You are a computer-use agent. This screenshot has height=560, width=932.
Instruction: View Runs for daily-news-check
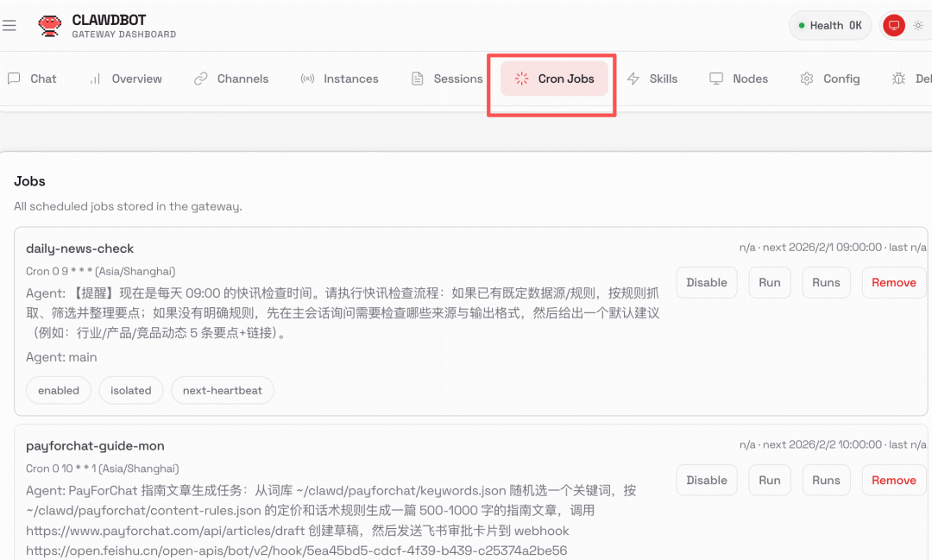tap(826, 283)
